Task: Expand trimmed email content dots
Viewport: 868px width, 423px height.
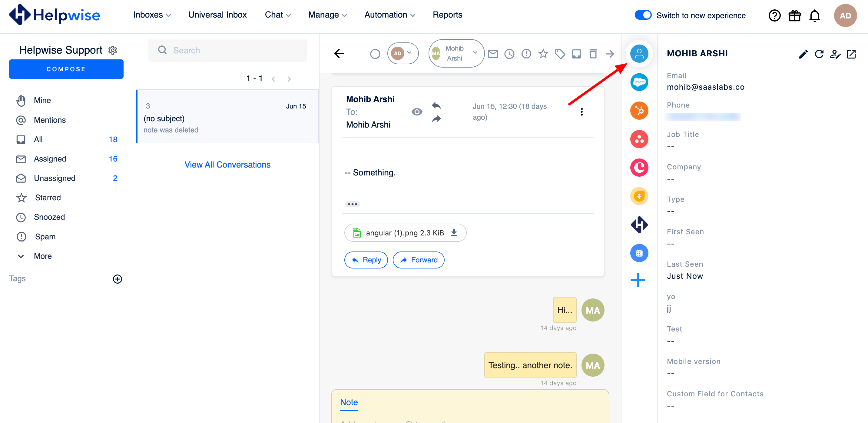Action: (x=352, y=204)
